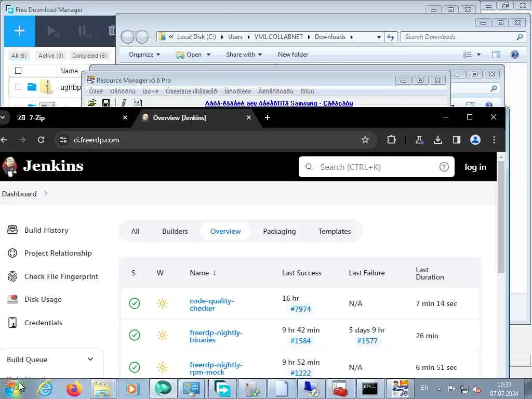Collapse the Build Queue chevron
Screen dimensions: 532x399
pos(90,359)
